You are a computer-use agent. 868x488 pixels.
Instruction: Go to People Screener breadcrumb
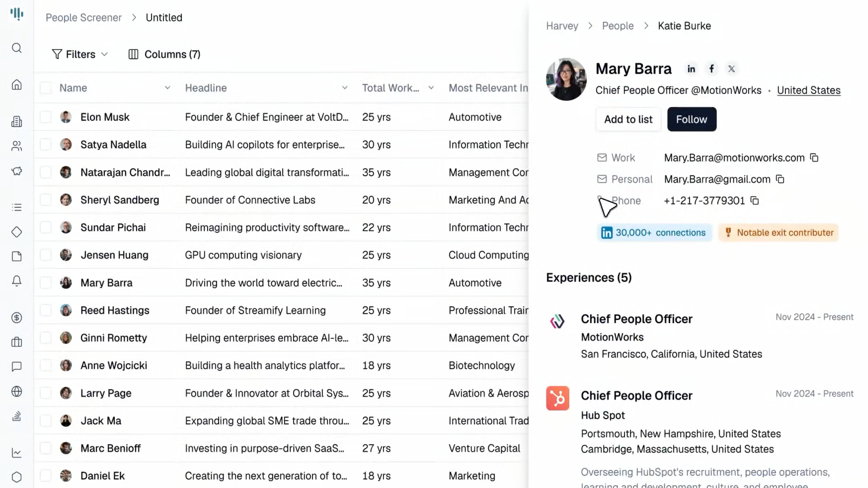(x=84, y=18)
